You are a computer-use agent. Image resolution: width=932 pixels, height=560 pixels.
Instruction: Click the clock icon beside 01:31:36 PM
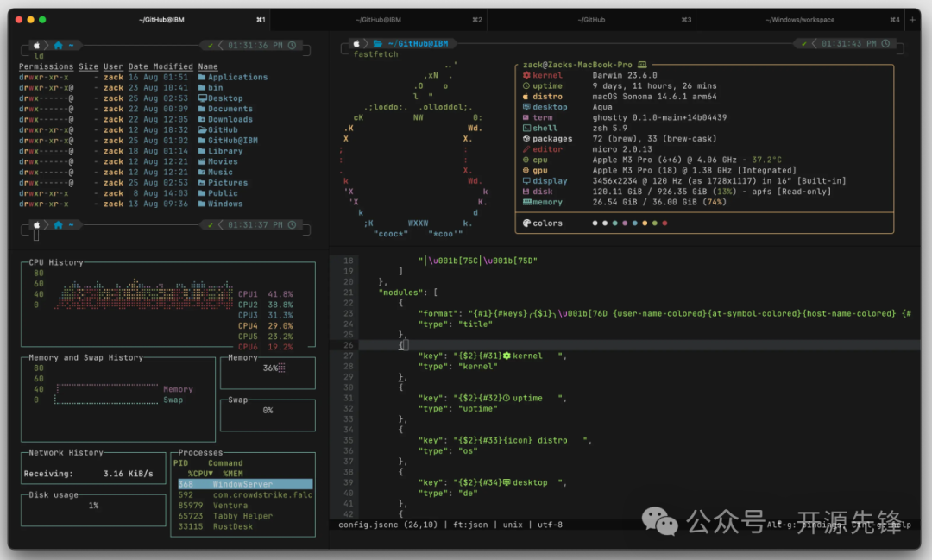tap(292, 45)
